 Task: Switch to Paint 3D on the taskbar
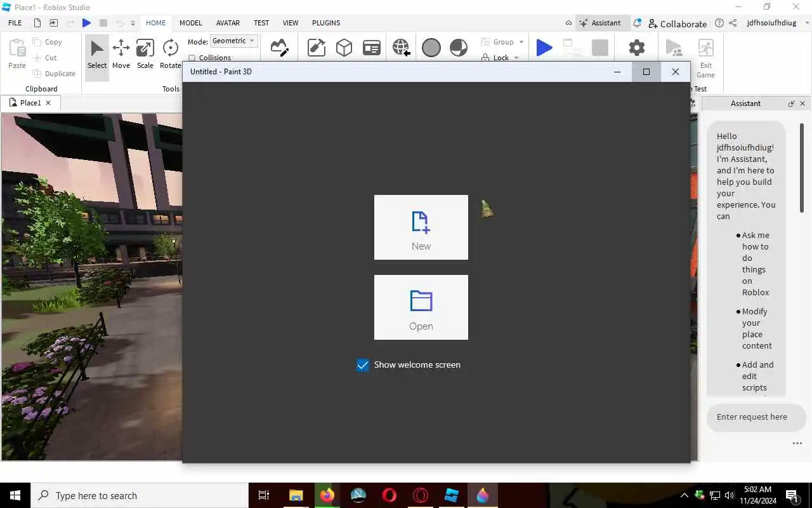(483, 495)
